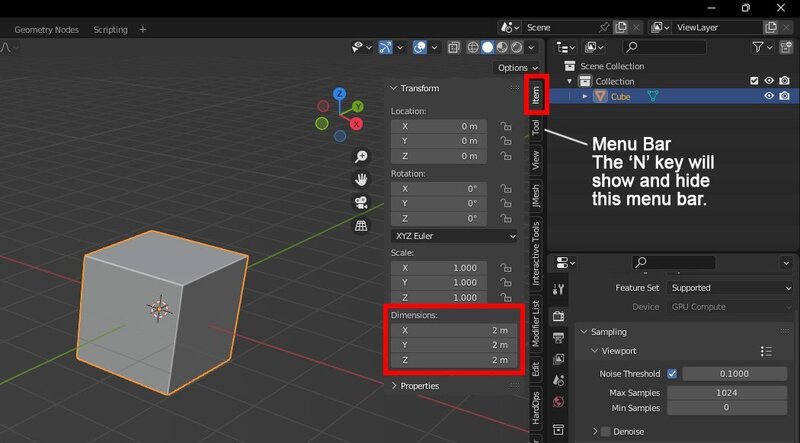Toggle Noise Threshold checkbox
The height and width of the screenshot is (443, 800).
point(672,374)
